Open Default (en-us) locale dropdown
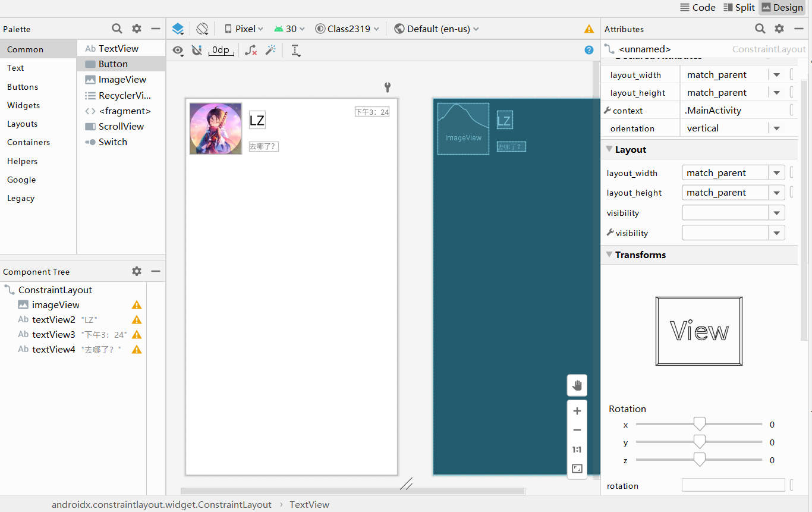 coord(436,29)
